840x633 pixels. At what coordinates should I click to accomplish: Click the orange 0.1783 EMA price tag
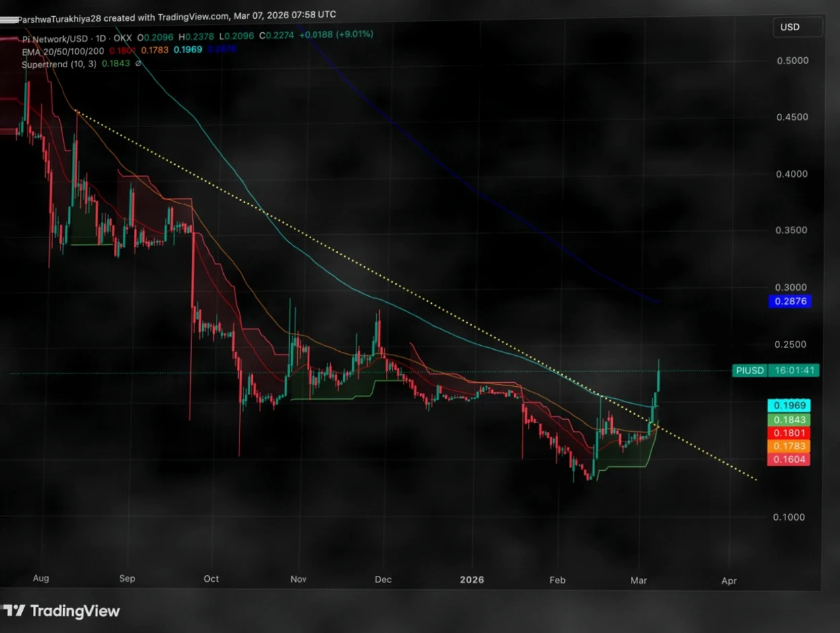point(789,446)
